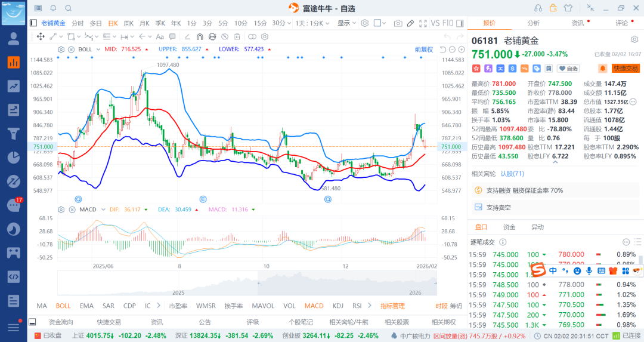The height and width of the screenshot is (342, 644).
Task: Open the skin theme shirt icon
Action: pos(567,8)
